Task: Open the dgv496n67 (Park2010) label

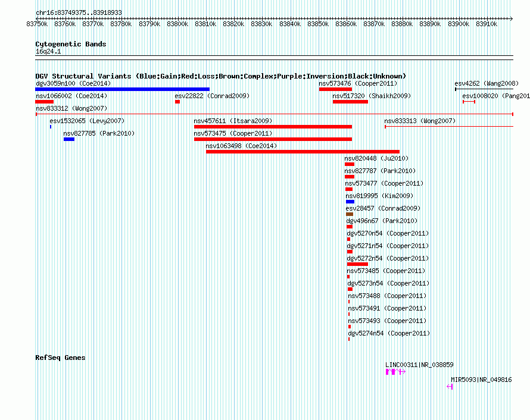Action: (x=382, y=221)
